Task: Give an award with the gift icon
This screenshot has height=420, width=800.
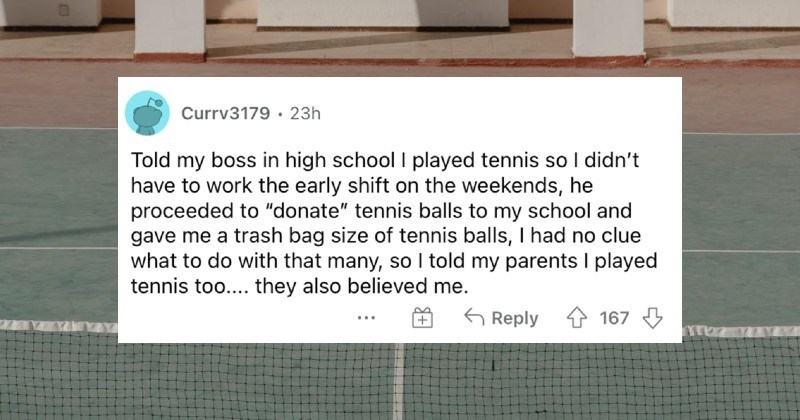Action: (422, 318)
